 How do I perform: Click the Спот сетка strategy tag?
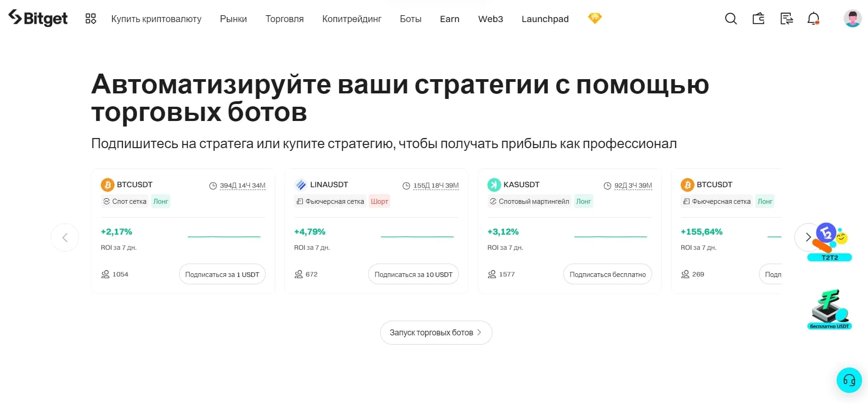[125, 201]
